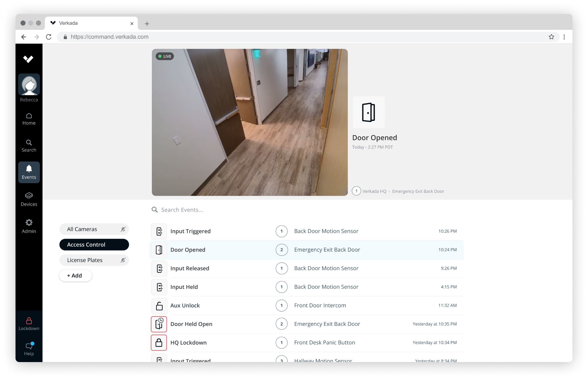Image resolution: width=588 pixels, height=379 pixels.
Task: Reload the page in the browser
Action: click(x=49, y=37)
